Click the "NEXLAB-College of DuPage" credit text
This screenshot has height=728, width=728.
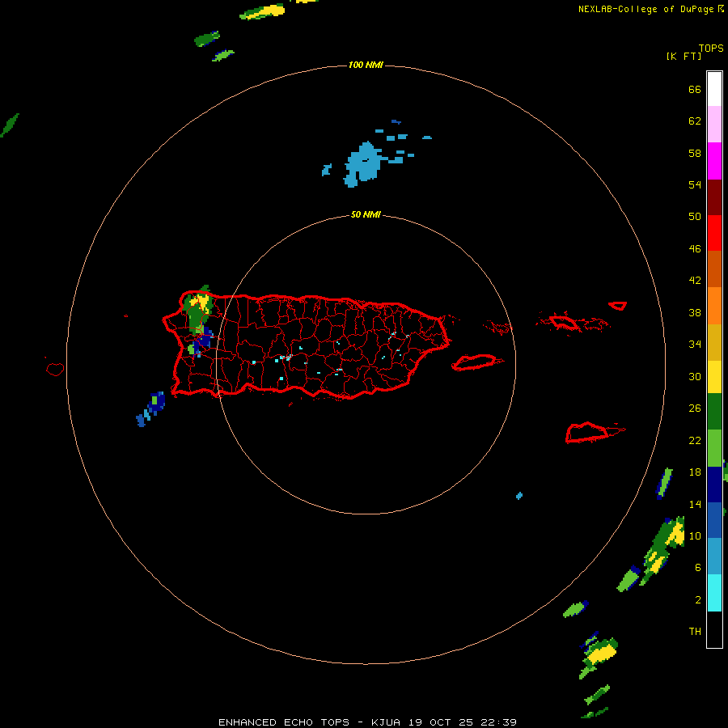click(x=645, y=9)
